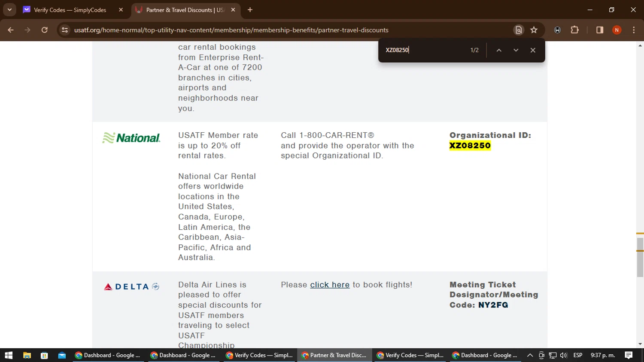Open the profile N avatar
This screenshot has width=644, height=362.
[x=617, y=30]
